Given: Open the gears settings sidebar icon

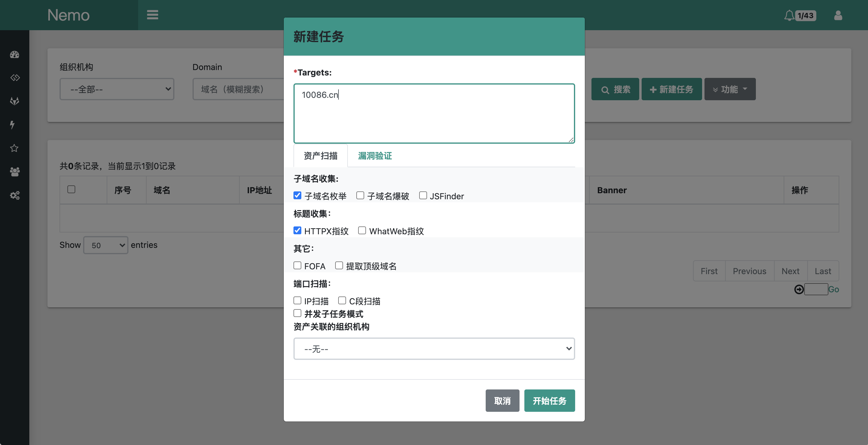Looking at the screenshot, I should pyautogui.click(x=15, y=195).
